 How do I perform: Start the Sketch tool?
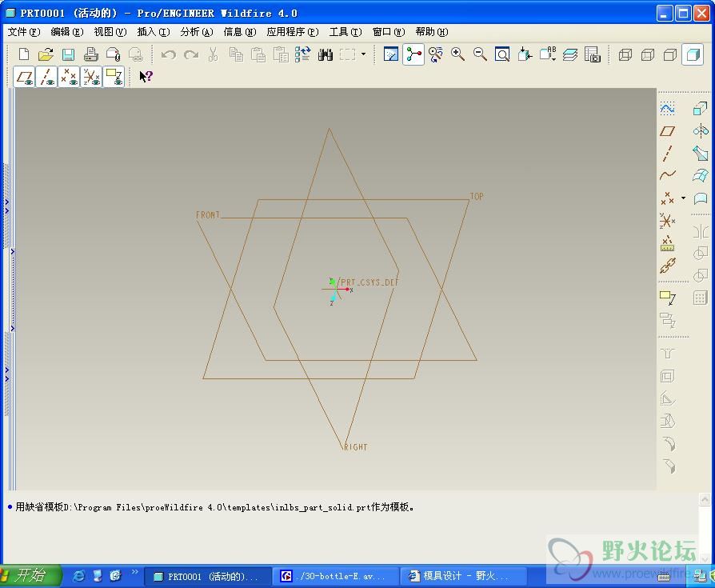click(667, 109)
